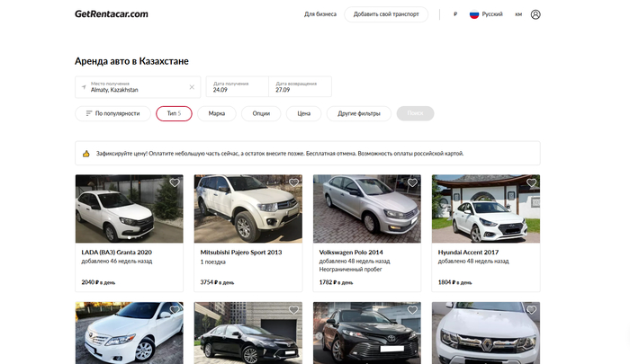This screenshot has height=364, width=630.
Task: Edit the pickup date field
Action: (x=237, y=86)
